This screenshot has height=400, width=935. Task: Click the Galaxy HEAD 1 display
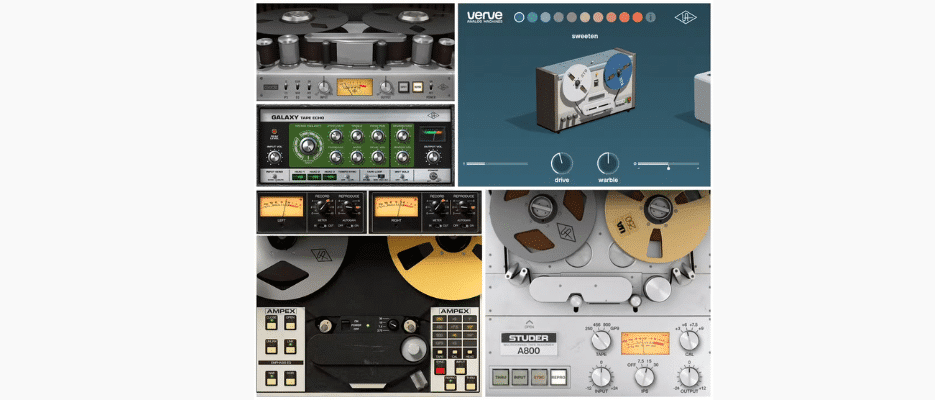coord(299,177)
